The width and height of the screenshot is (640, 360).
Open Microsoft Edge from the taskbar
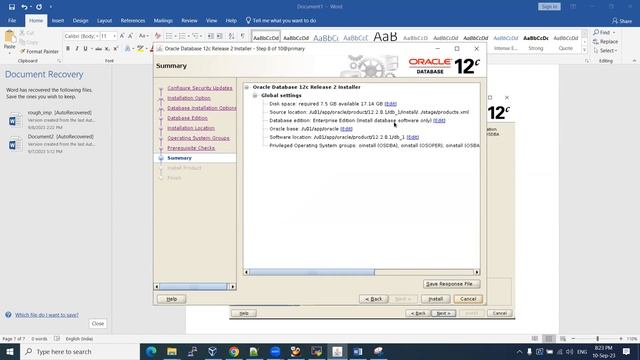point(151,351)
